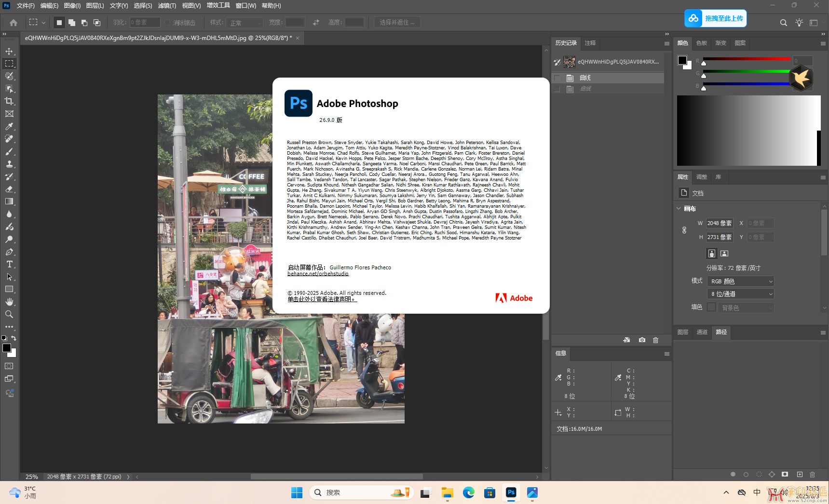Screen dimensions: 829x504
Task: Click the Home icon in options bar
Action: pyautogui.click(x=14, y=23)
